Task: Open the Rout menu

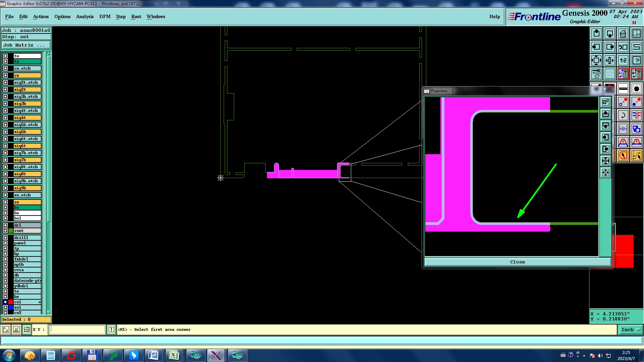Action: coord(136,16)
